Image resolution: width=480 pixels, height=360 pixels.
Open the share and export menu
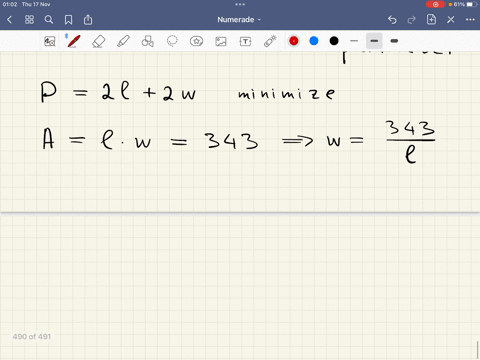click(x=88, y=20)
